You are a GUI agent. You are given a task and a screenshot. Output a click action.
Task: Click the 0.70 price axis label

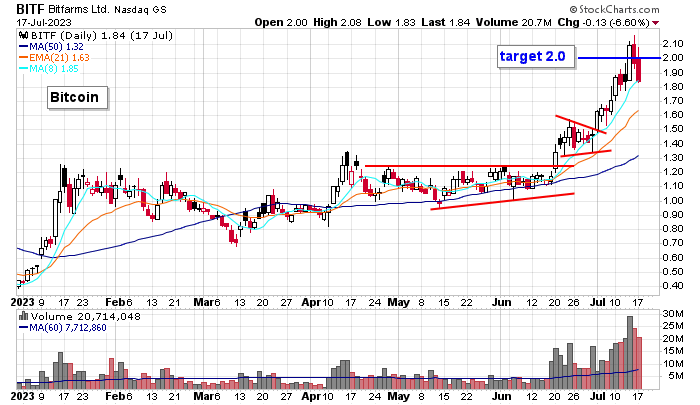(673, 243)
